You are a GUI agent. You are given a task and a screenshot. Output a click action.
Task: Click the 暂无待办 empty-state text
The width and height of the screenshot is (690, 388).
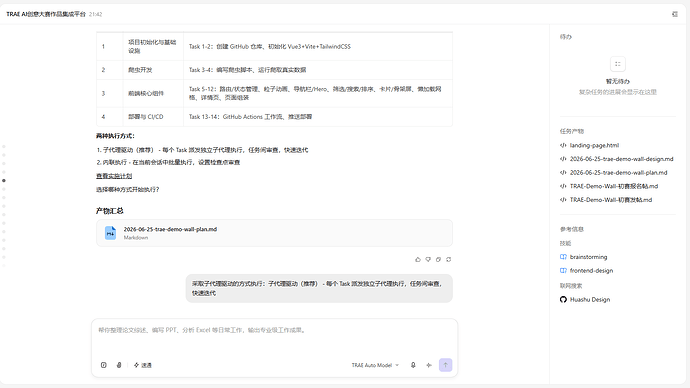[x=617, y=81]
